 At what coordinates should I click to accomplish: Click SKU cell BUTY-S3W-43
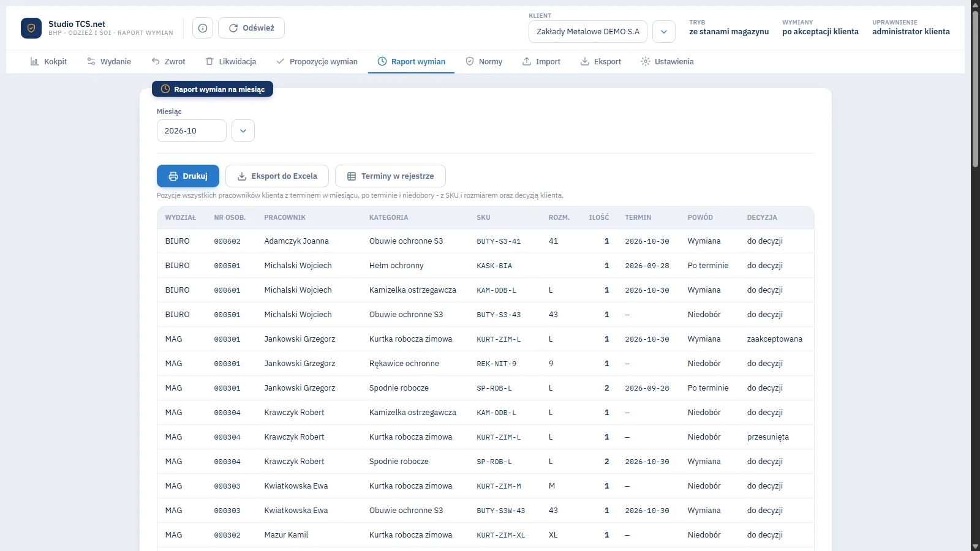click(501, 511)
